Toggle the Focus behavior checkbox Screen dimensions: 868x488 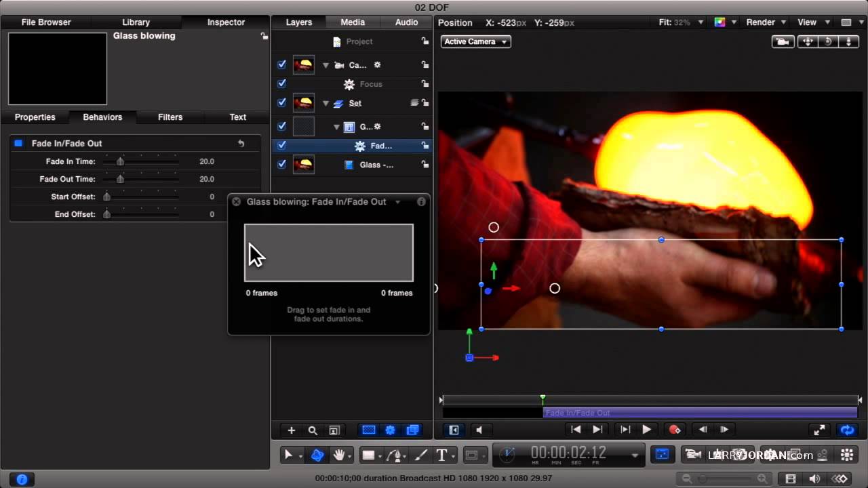[281, 84]
